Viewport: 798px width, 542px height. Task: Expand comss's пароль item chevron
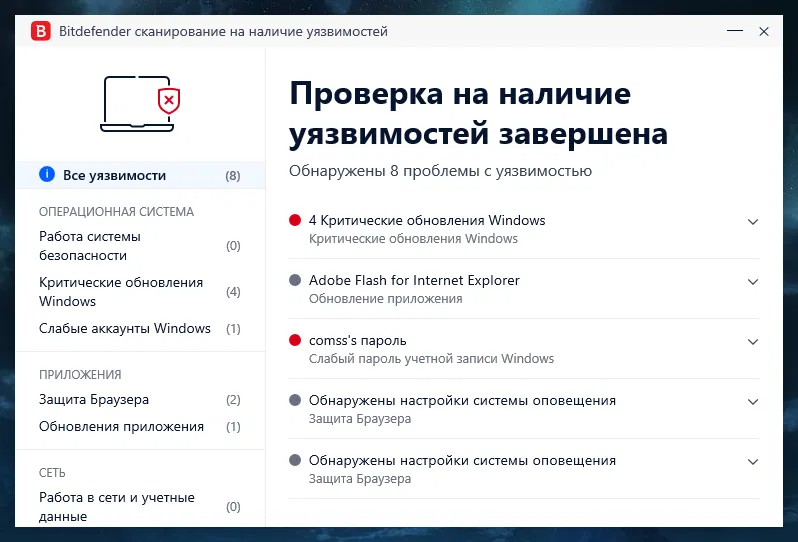point(753,341)
